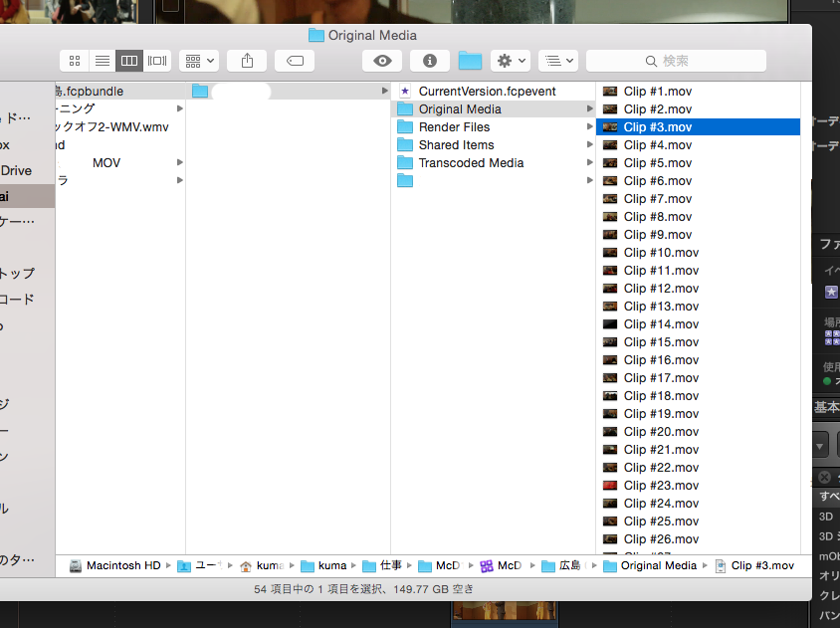Screen dimensions: 840x628
Task: Click Original Media in path bar
Action: coord(650,566)
